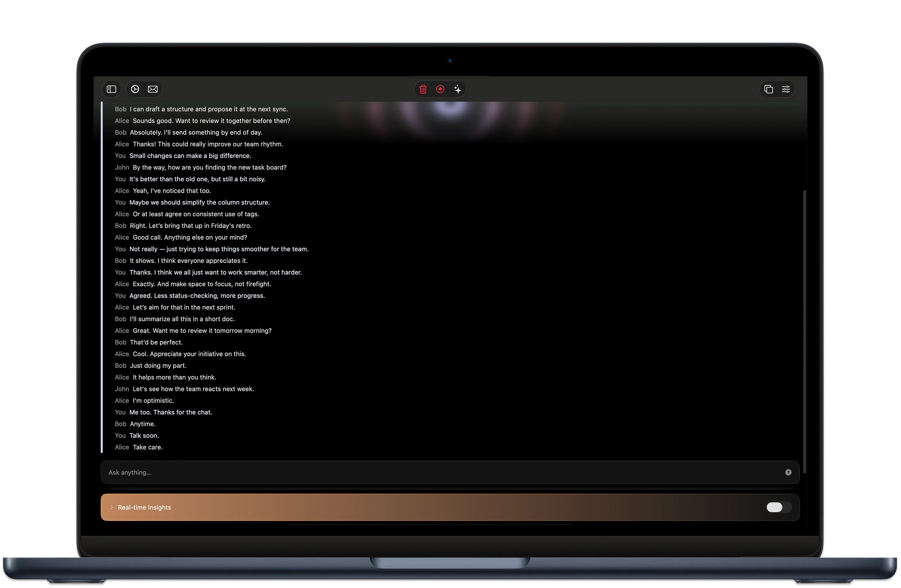Copy the transcript using the copy icon
This screenshot has height=588, width=901.
[x=768, y=89]
